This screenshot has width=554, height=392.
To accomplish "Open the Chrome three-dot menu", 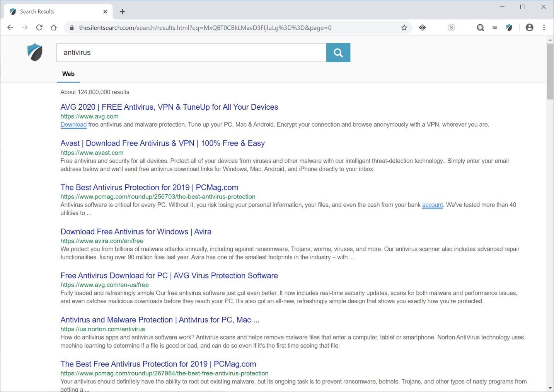I will (x=544, y=27).
